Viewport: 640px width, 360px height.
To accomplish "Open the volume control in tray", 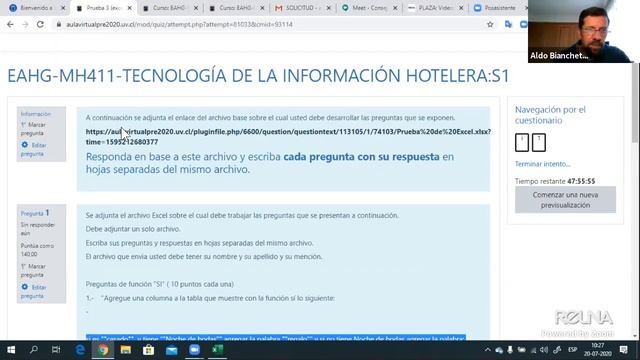I will (544, 350).
